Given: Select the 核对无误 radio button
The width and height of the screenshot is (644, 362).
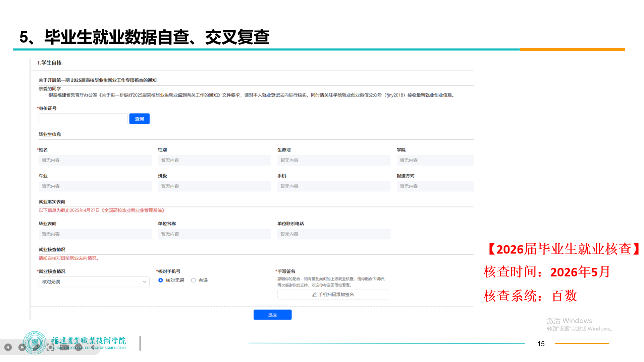Looking at the screenshot, I should (161, 280).
